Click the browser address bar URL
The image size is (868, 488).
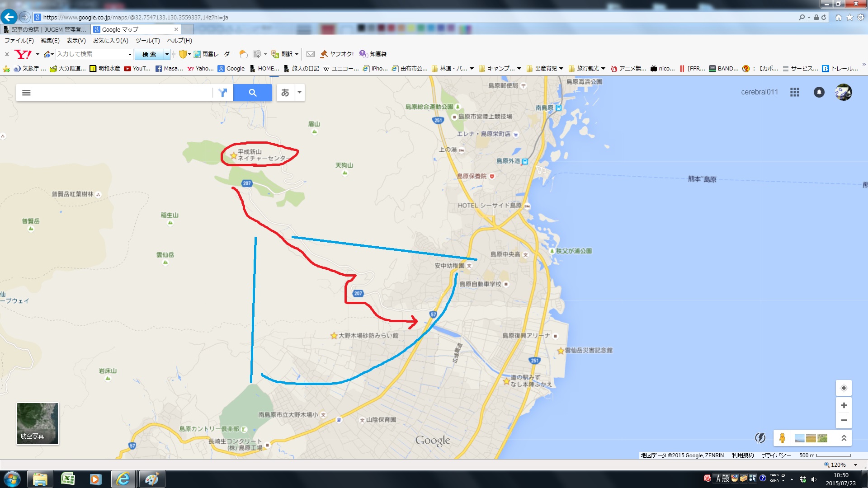click(x=136, y=17)
